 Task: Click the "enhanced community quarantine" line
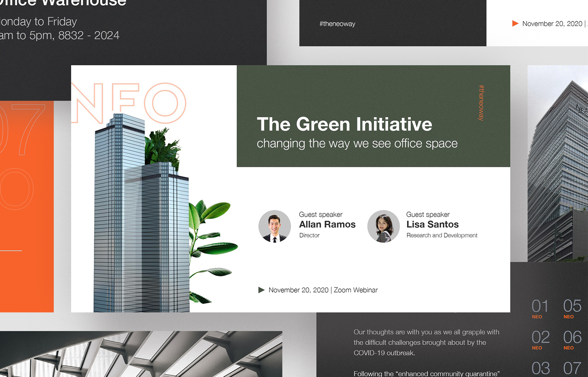(426, 374)
